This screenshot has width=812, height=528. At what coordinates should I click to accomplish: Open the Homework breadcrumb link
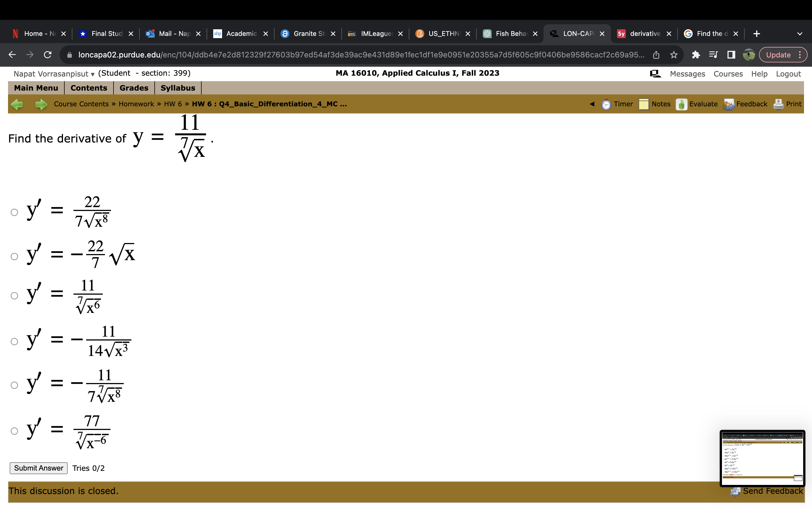[x=136, y=104]
